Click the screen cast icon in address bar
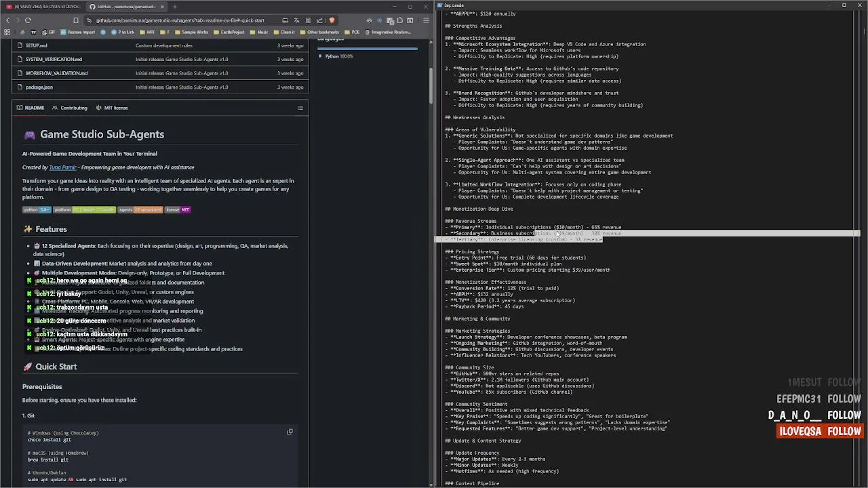The height and width of the screenshot is (488, 868). click(x=285, y=20)
